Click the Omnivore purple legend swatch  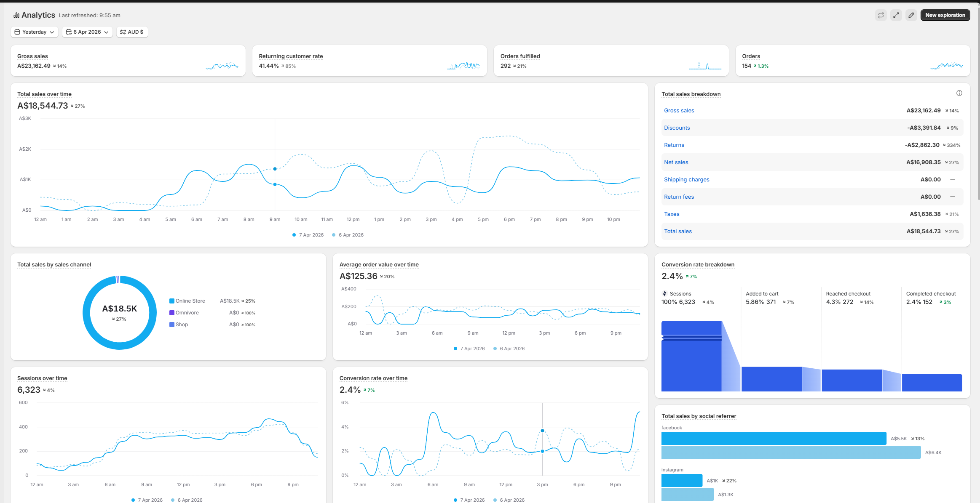[x=172, y=313]
